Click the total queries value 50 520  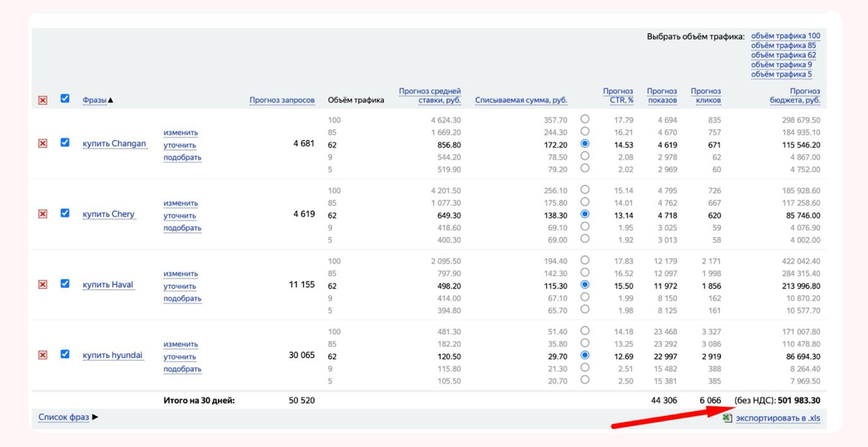[302, 400]
